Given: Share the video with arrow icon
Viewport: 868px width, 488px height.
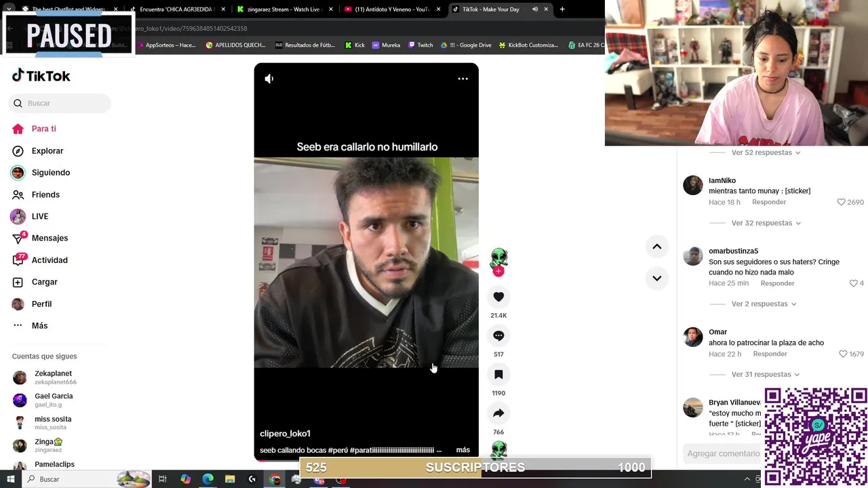Looking at the screenshot, I should tap(498, 413).
